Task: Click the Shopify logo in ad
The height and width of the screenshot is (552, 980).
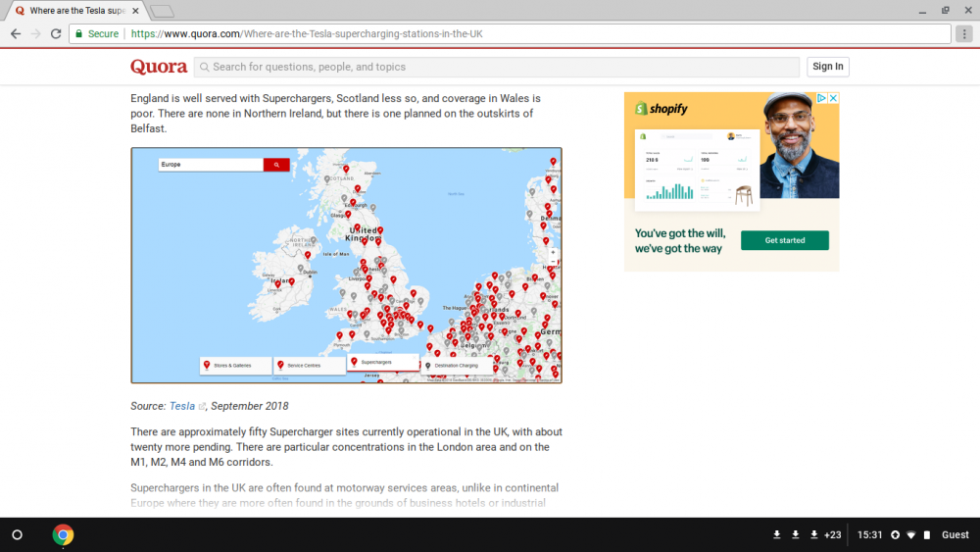Action: 661,109
